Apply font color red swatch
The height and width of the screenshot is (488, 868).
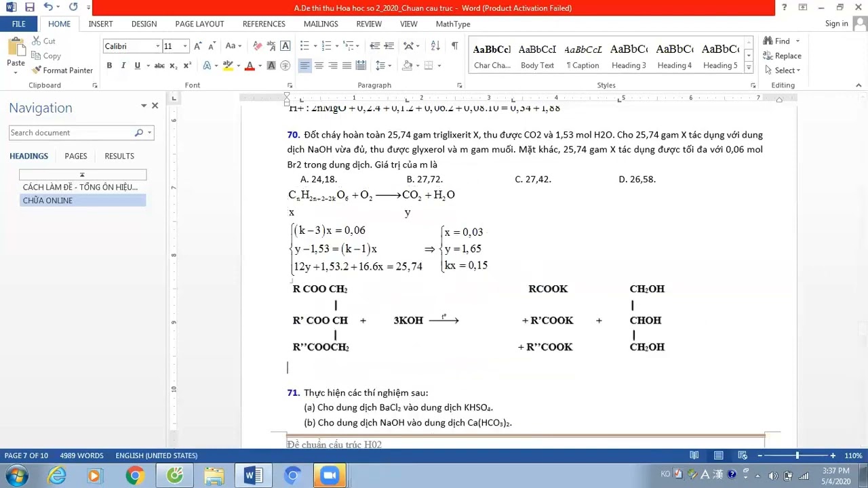coord(250,66)
